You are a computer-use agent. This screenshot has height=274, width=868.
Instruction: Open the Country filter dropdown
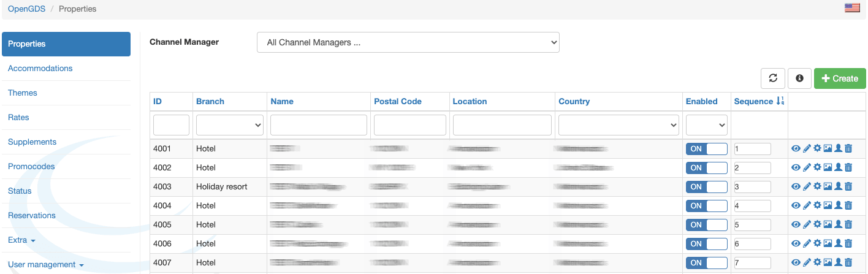(x=618, y=125)
